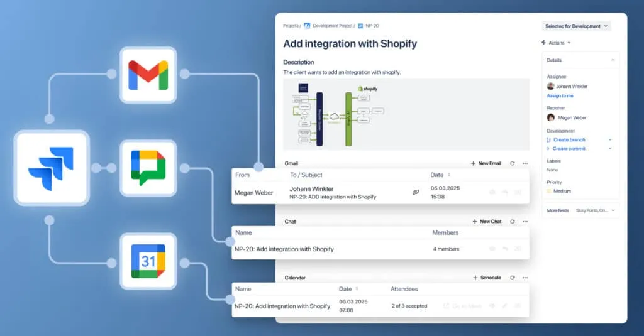Image resolution: width=644 pixels, height=336 pixels.
Task: Open the NP-20 breadcrumb link
Action: [x=372, y=26]
